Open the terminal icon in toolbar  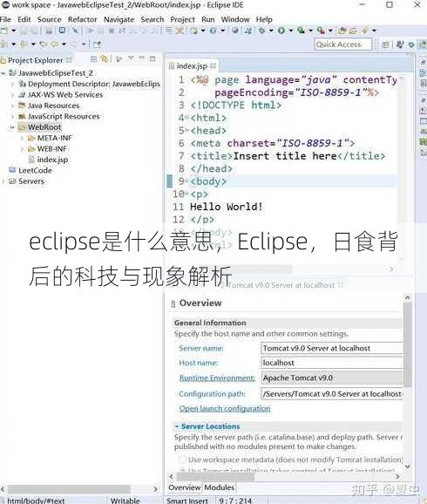point(62,31)
